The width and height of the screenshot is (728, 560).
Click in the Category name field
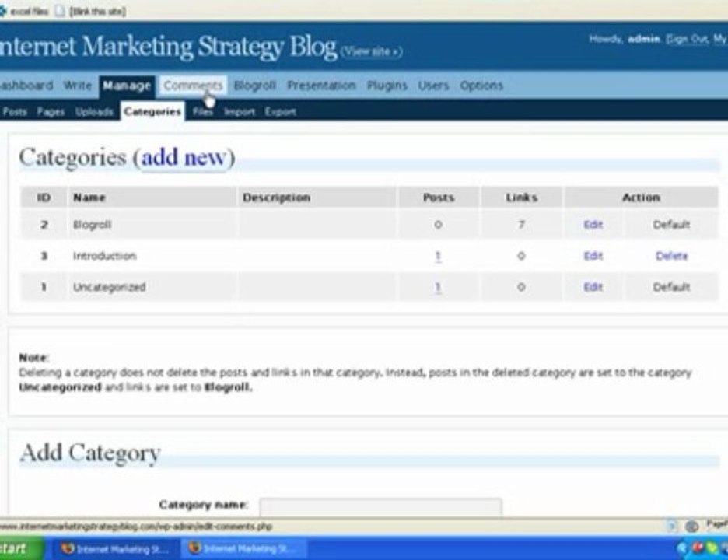380,507
